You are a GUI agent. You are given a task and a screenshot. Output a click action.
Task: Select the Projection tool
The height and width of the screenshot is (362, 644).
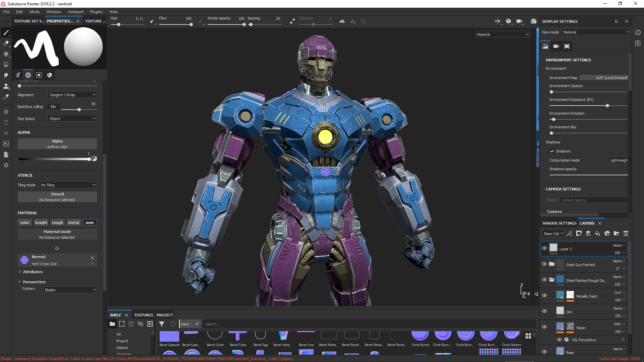click(6, 54)
